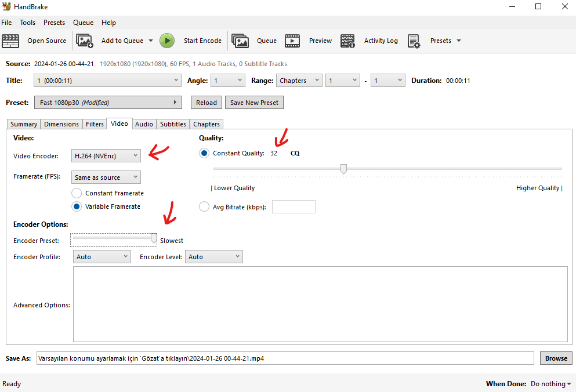This screenshot has width=576, height=392.
Task: Click the Open Source clapperboard icon
Action: [x=10, y=41]
